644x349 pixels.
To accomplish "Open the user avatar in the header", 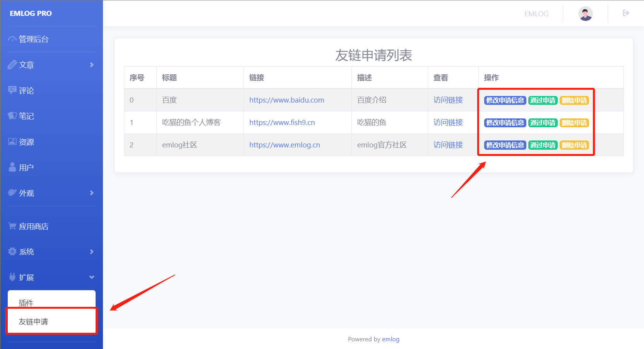I will (x=586, y=14).
